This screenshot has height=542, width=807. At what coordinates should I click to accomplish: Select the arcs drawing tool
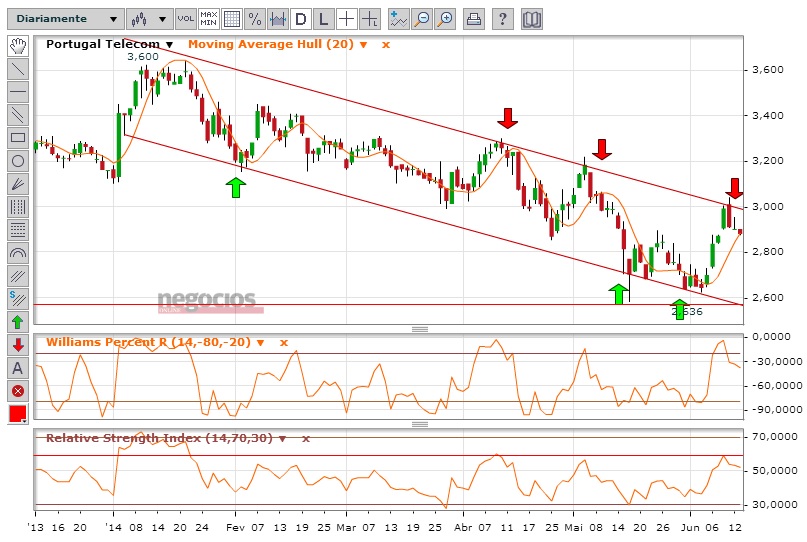tap(18, 253)
